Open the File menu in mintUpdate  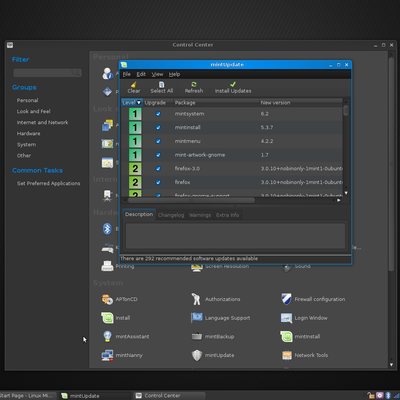127,74
